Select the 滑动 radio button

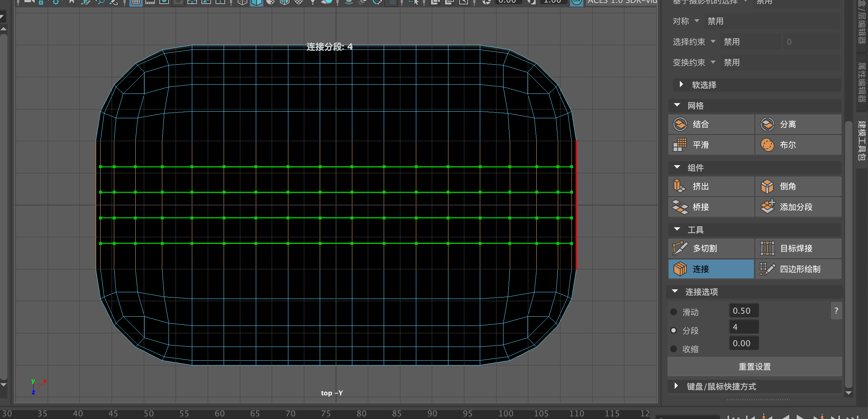[674, 312]
